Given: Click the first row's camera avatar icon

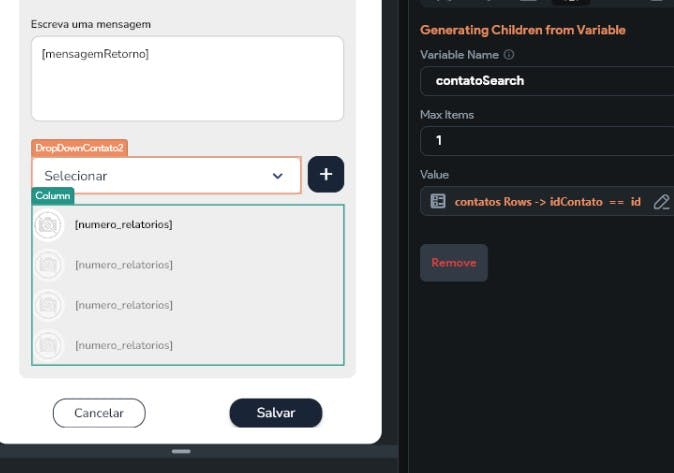Looking at the screenshot, I should [x=48, y=225].
